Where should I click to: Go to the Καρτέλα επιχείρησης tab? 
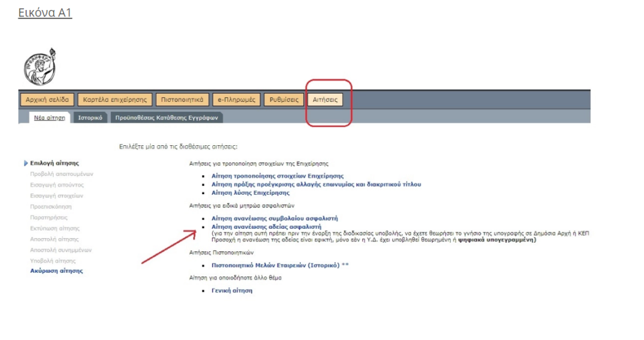[x=115, y=99]
